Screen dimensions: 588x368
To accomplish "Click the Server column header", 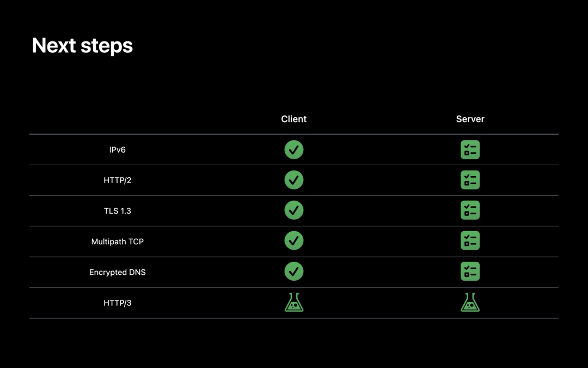I will pyautogui.click(x=470, y=119).
